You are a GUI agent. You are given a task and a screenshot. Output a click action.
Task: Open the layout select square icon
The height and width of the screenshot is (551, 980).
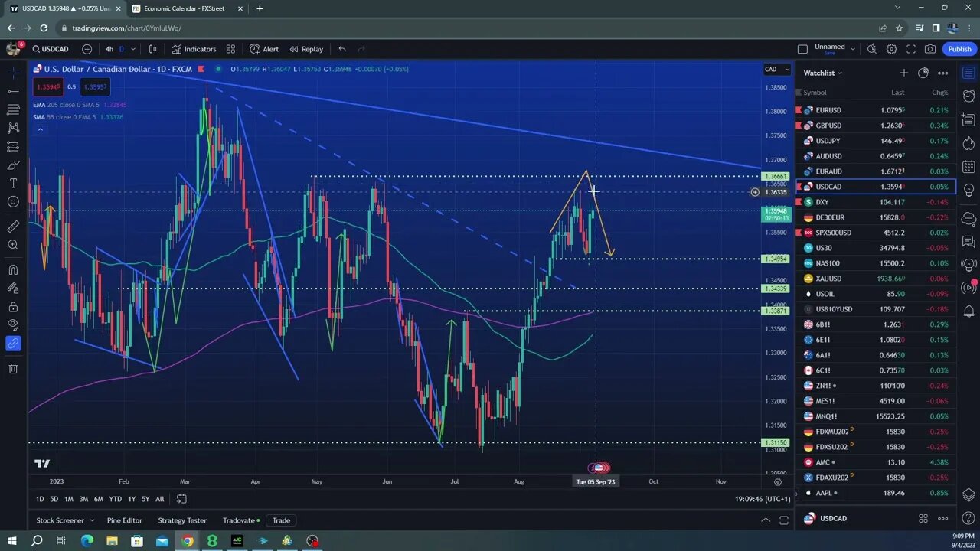[x=802, y=49]
